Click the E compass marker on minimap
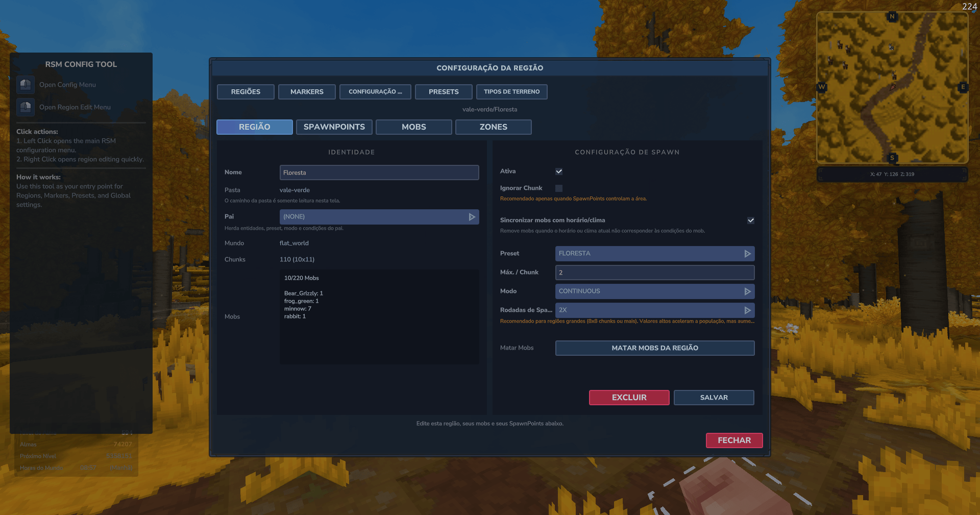The width and height of the screenshot is (980, 515). pos(963,87)
